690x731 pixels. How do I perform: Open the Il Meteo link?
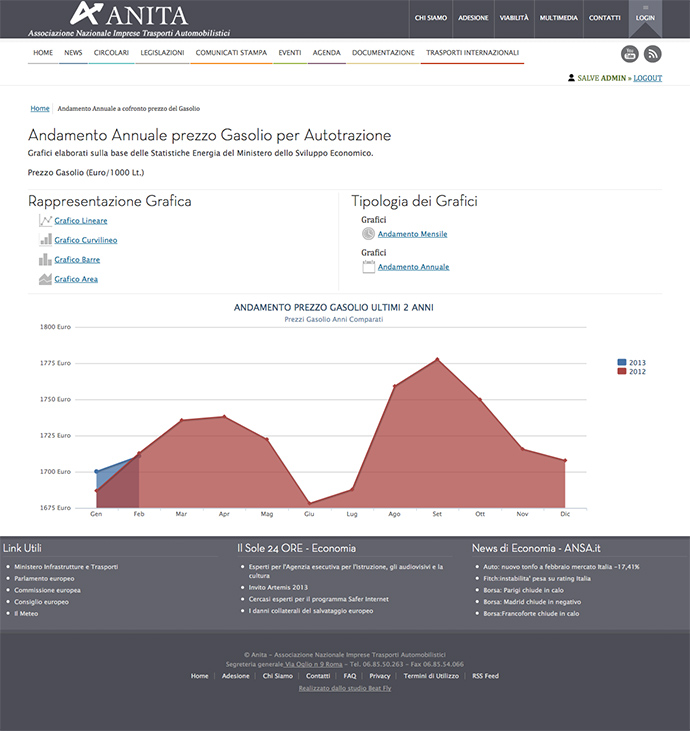click(x=26, y=614)
